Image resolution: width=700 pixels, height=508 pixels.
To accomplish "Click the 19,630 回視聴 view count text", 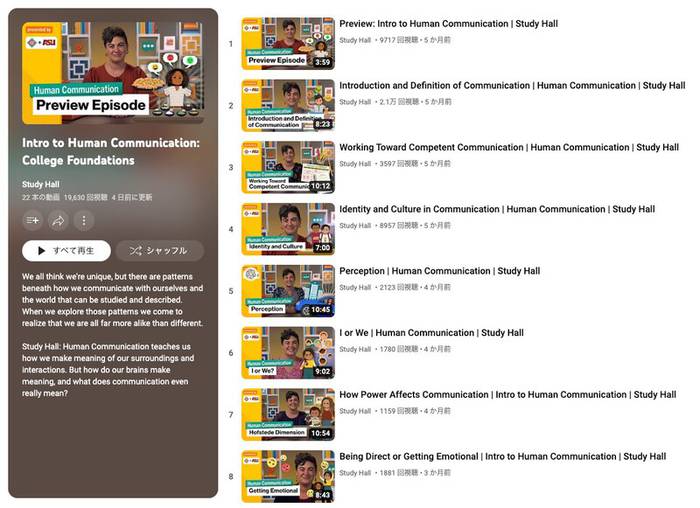I will coord(86,197).
